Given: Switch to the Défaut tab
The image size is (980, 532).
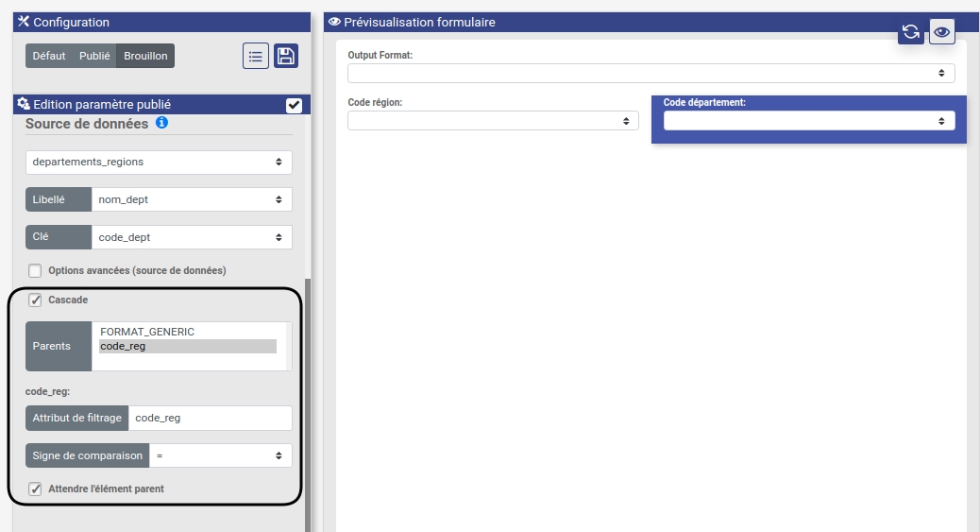Looking at the screenshot, I should click(49, 56).
